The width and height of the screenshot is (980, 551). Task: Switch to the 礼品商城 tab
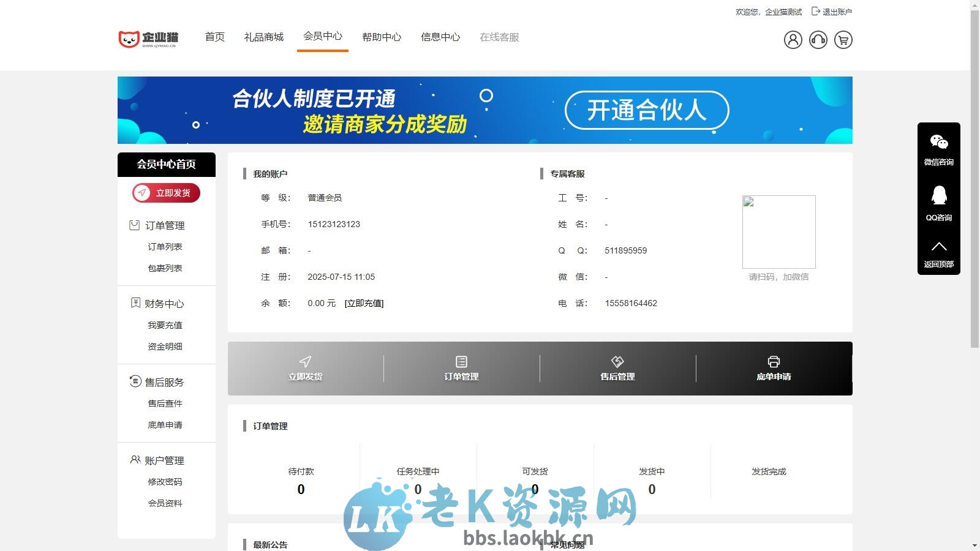pos(264,37)
